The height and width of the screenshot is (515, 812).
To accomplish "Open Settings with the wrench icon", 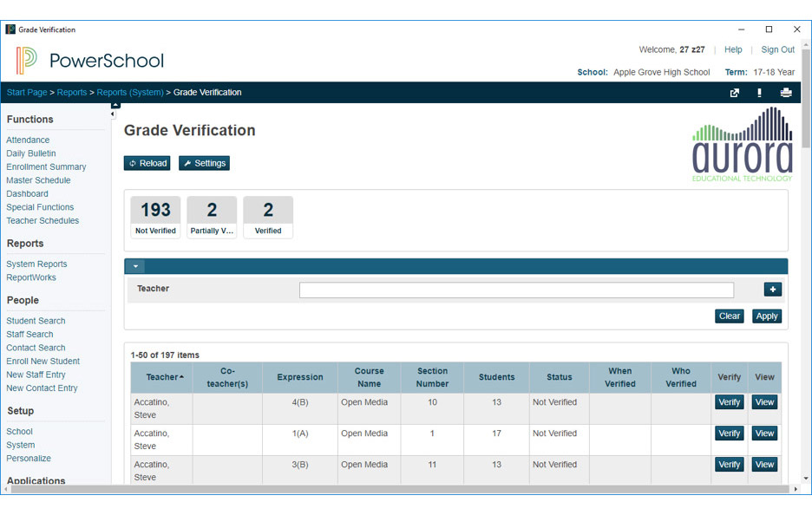I will coord(204,163).
